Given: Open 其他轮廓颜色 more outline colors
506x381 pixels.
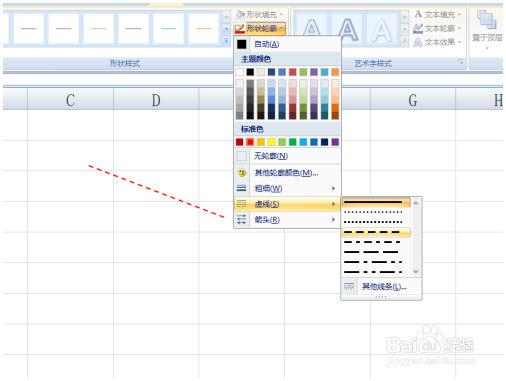Looking at the screenshot, I should [287, 173].
